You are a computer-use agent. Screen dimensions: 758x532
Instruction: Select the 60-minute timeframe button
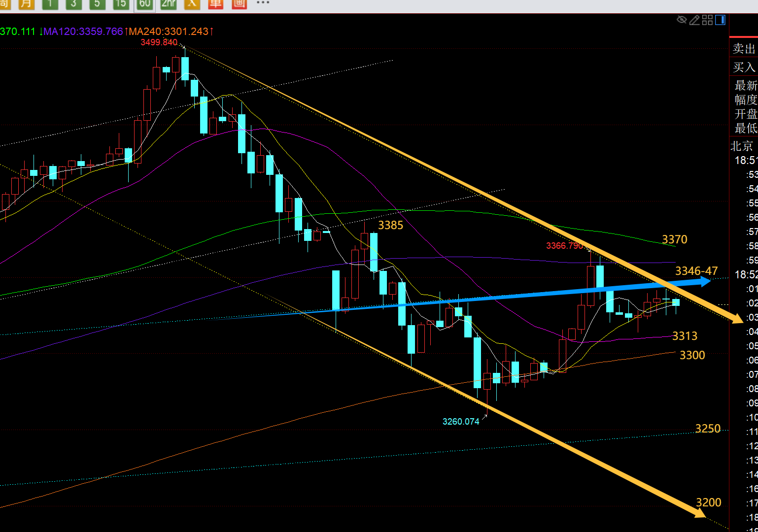(144, 4)
